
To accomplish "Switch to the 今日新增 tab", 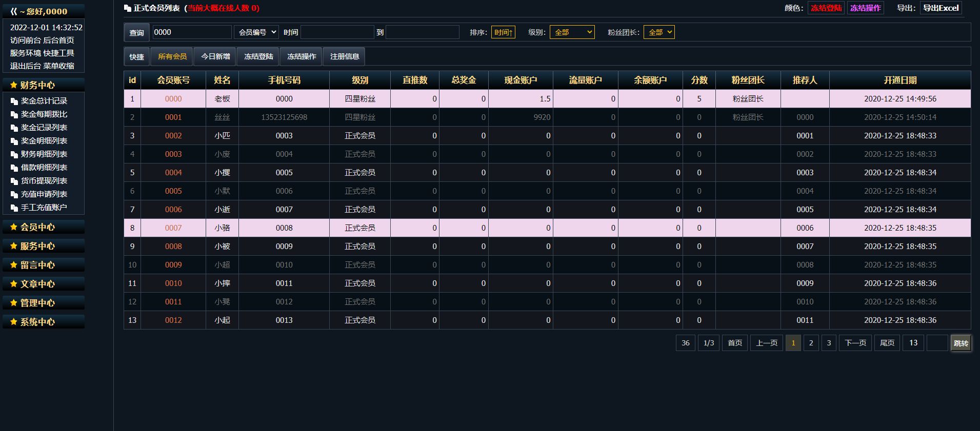I will (x=215, y=56).
